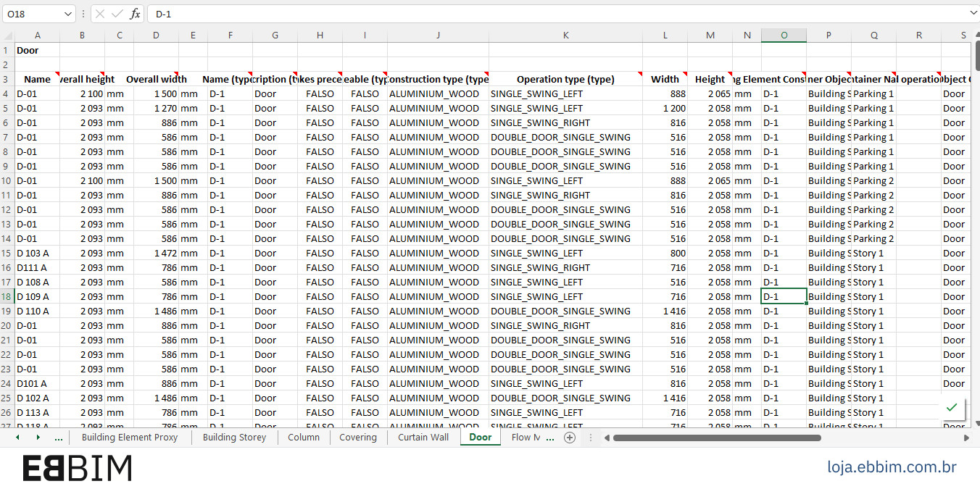Cancel entry with the X icon
Image resolution: width=980 pixels, height=489 pixels.
pos(100,14)
